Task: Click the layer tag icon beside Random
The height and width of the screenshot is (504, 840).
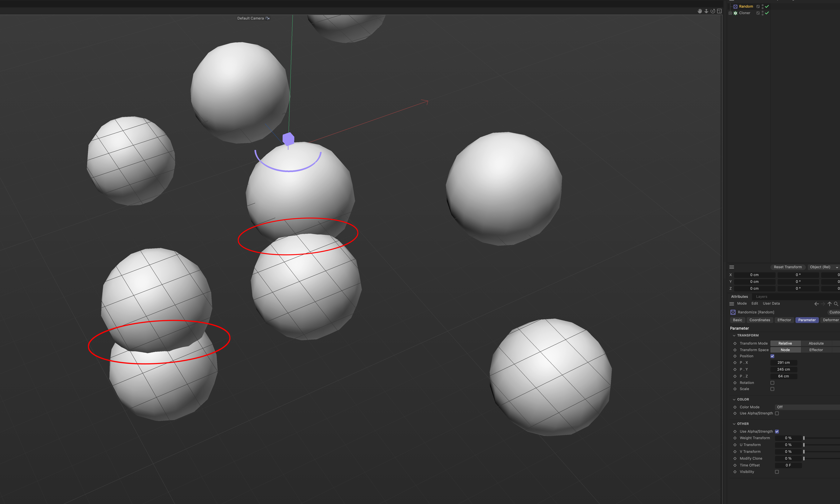Action: (758, 6)
